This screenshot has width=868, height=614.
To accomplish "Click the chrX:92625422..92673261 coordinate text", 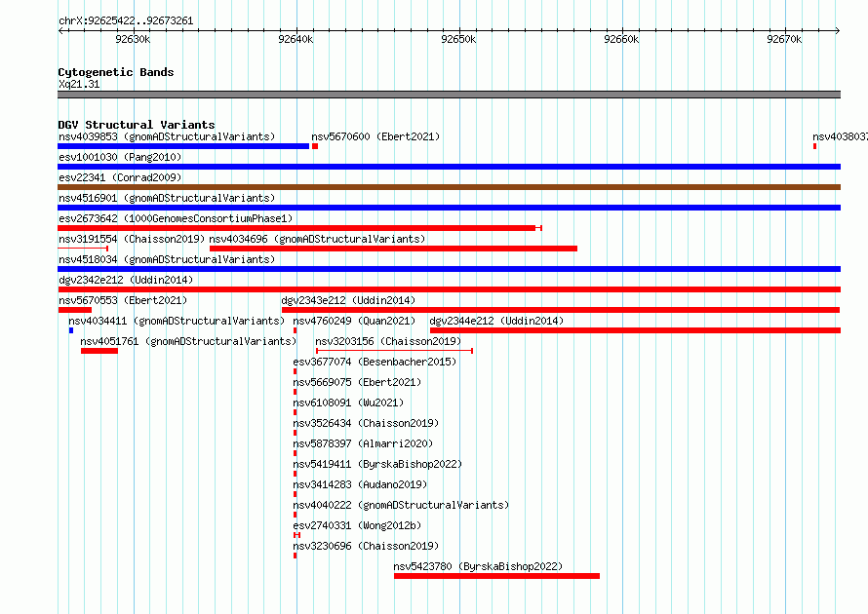I will tap(126, 21).
